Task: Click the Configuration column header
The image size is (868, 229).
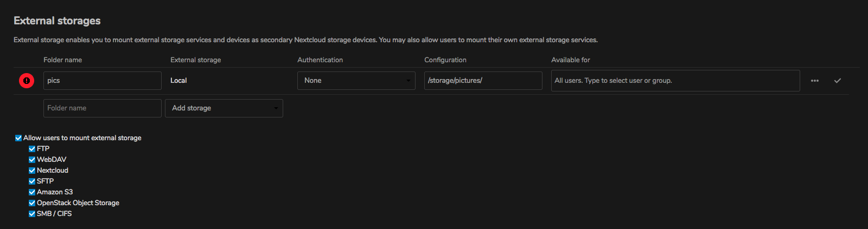Action: click(x=445, y=60)
